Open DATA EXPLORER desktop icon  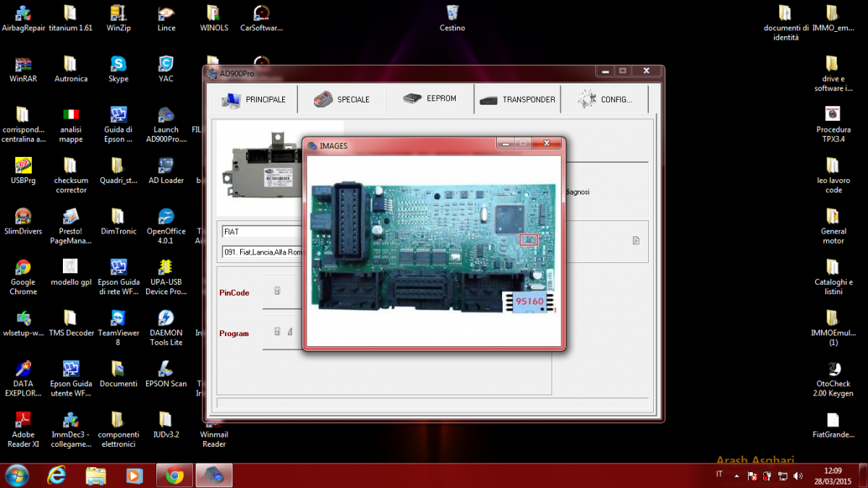click(23, 377)
